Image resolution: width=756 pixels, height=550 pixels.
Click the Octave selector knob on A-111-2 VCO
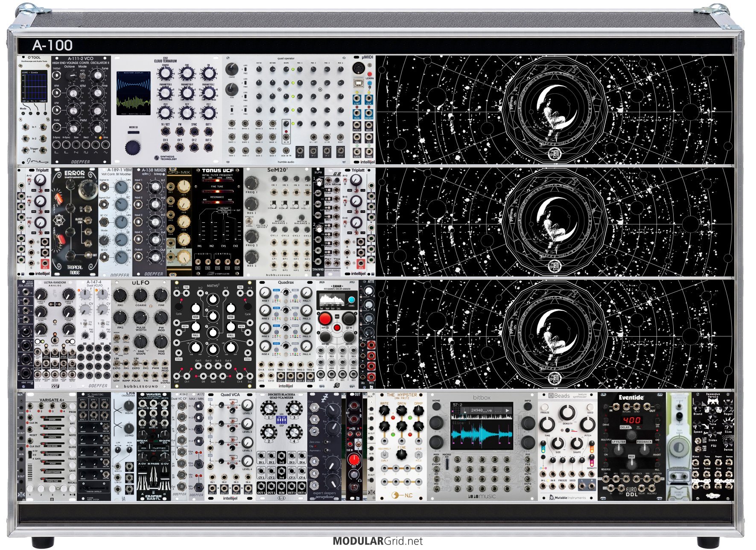pyautogui.click(x=69, y=76)
